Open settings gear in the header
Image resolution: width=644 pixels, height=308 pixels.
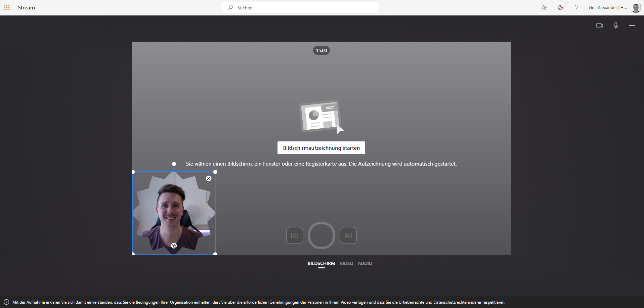point(561,7)
